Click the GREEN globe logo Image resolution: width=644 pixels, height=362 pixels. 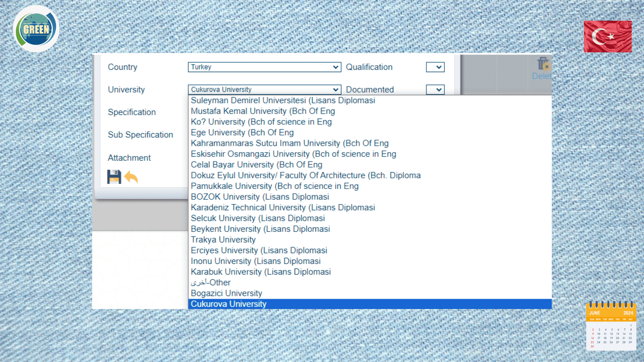coord(36,29)
